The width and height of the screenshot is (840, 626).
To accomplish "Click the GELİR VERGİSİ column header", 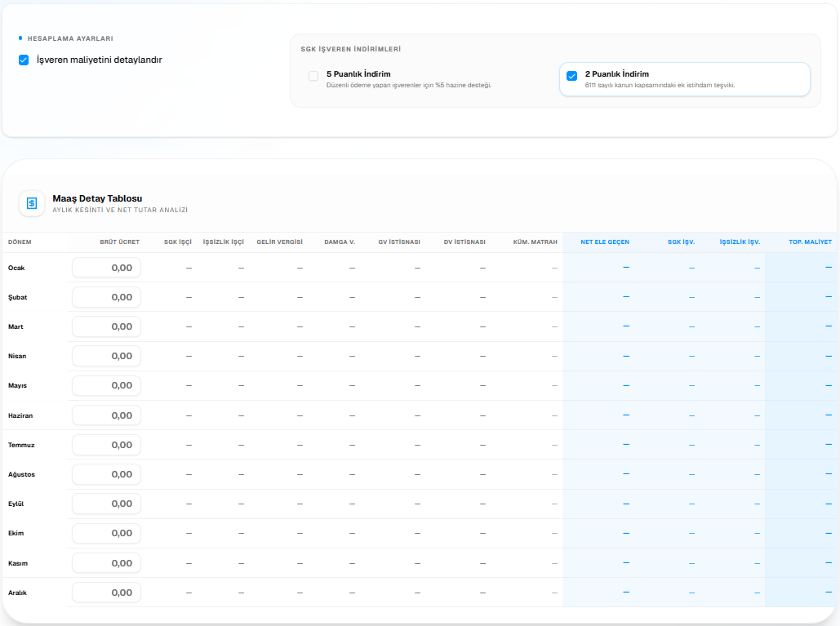I will tap(279, 242).
